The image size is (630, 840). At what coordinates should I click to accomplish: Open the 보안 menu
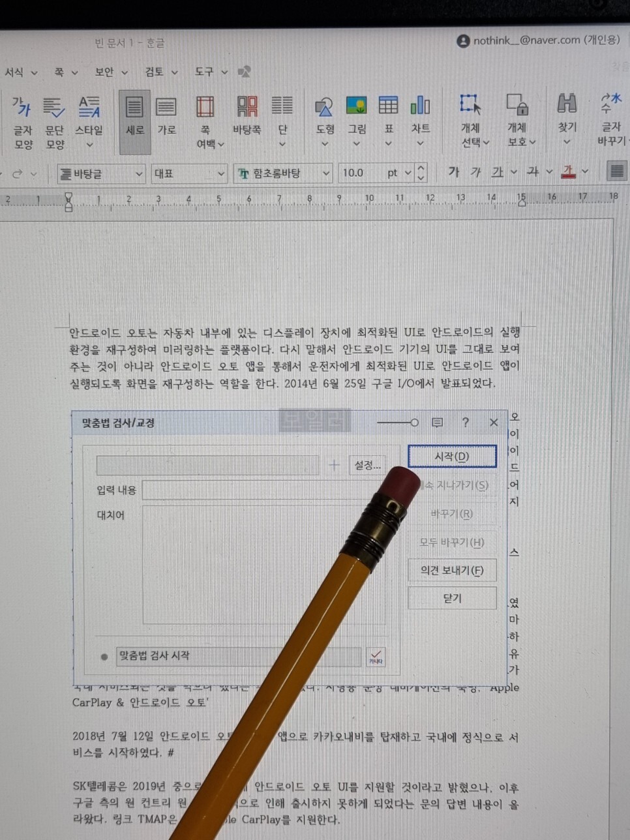pos(111,72)
